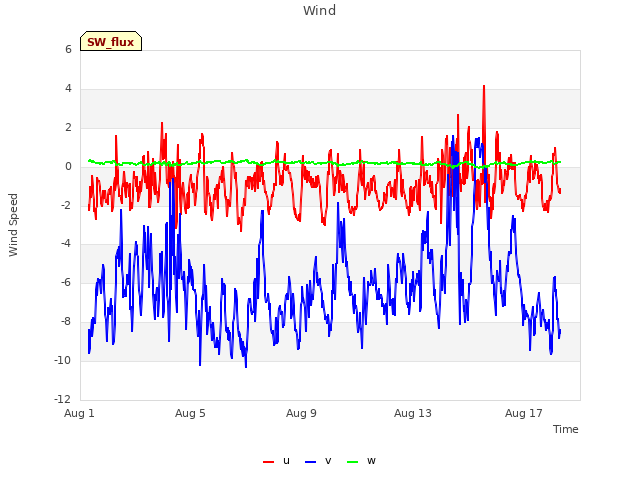Toggle the w series legend entry

click(361, 461)
